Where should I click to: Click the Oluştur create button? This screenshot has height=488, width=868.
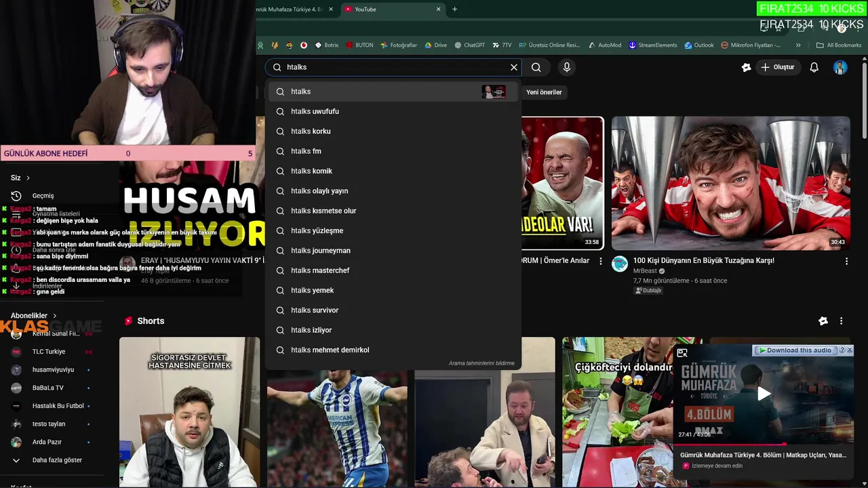pos(777,67)
